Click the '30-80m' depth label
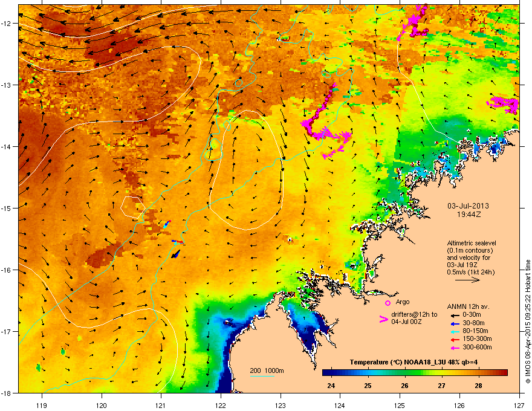The width and height of the screenshot is (532, 411). point(473,323)
